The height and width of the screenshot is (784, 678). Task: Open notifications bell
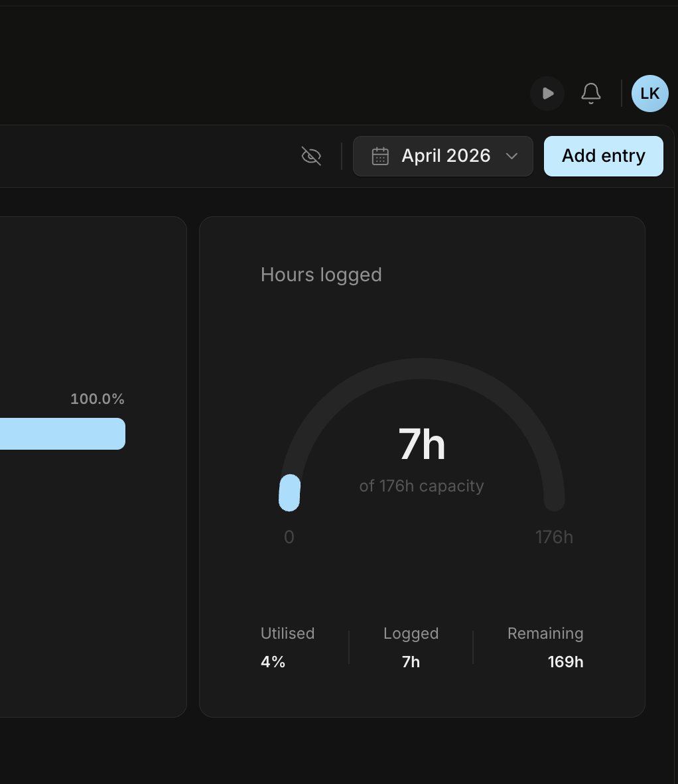pyautogui.click(x=591, y=94)
